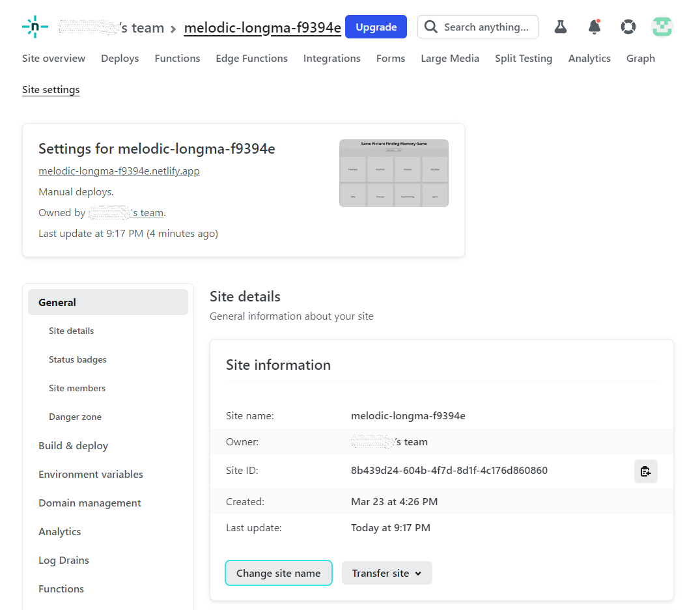The image size is (700, 610).
Task: Open melodic-longma-f9394e.netlify.app link
Action: (x=119, y=170)
